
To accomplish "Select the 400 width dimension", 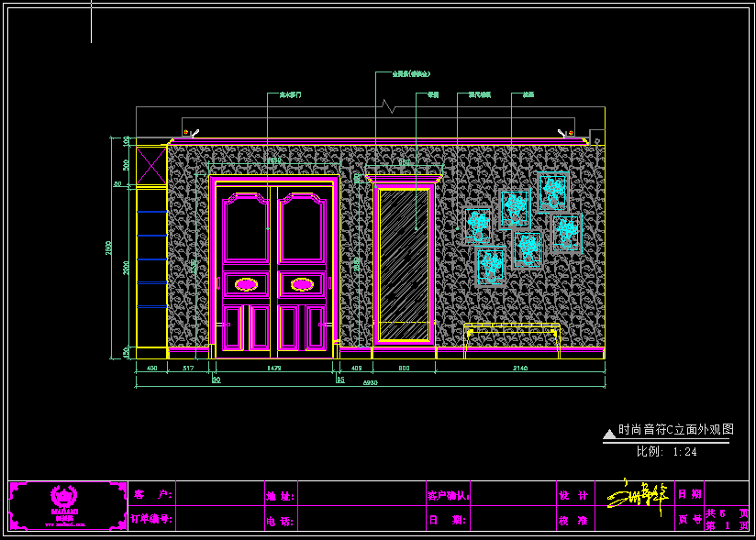I will (151, 368).
